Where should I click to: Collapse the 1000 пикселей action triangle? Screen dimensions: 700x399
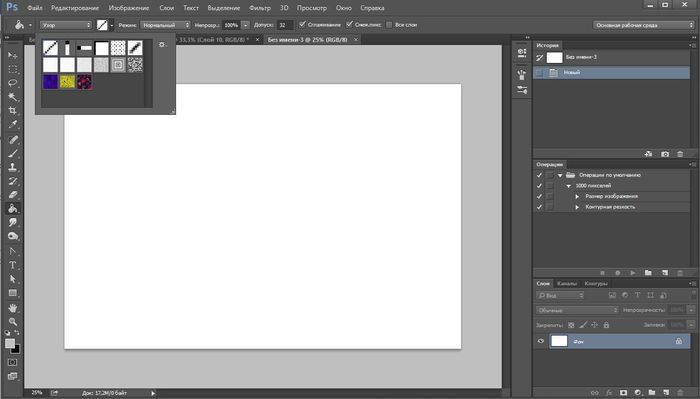click(x=568, y=186)
